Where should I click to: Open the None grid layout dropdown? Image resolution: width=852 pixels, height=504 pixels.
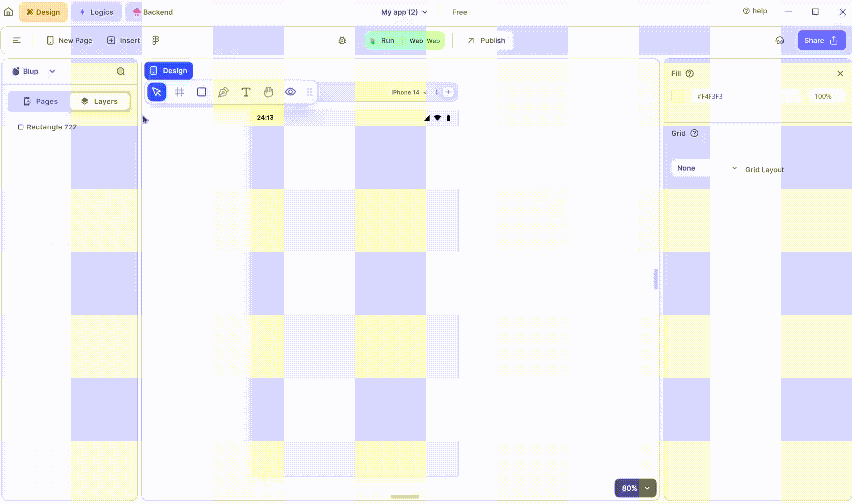pos(706,168)
